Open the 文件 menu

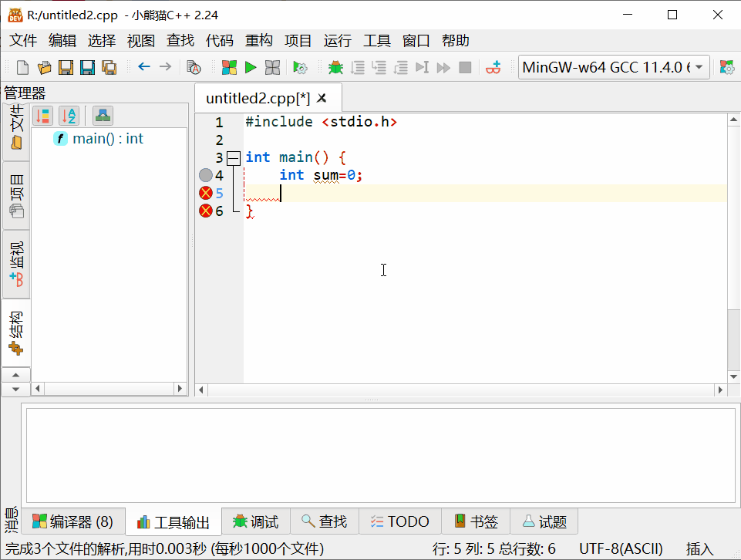(x=23, y=41)
